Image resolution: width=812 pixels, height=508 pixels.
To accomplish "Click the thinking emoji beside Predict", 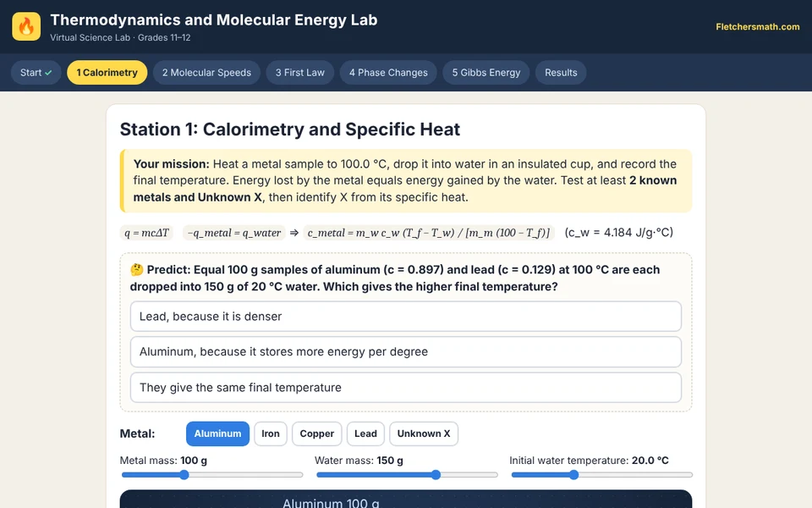I will [x=137, y=269].
